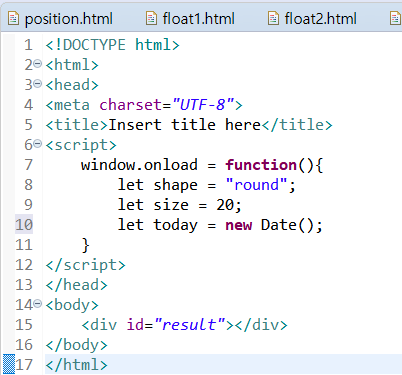Click the closing script tag on line 12
Screen dimensions: 402x375
click(x=85, y=265)
